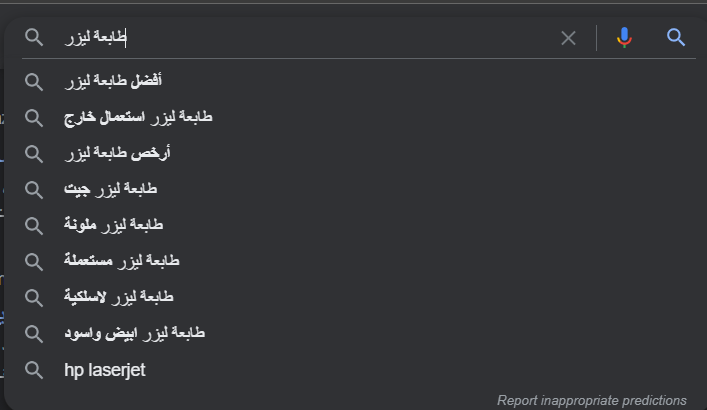The height and width of the screenshot is (410, 707).
Task: Select the suggestion طابعة ليزر لاسلكية
Action: click(118, 297)
